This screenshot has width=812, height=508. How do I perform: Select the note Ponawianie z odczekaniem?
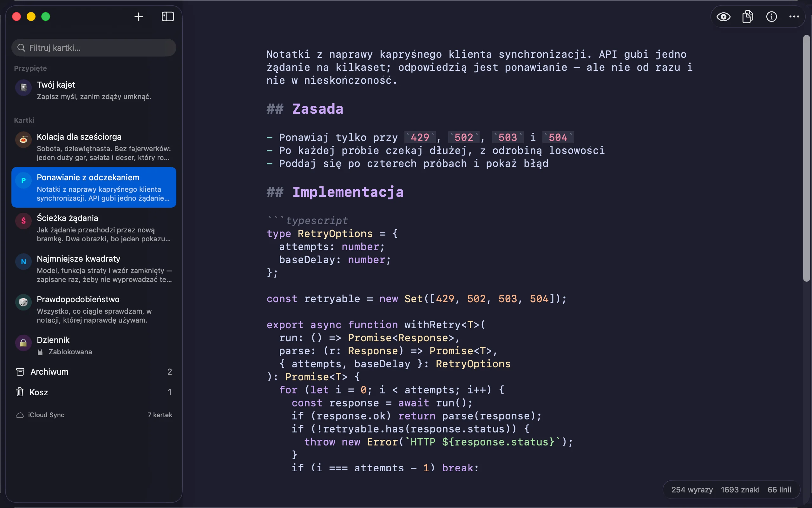coord(94,187)
